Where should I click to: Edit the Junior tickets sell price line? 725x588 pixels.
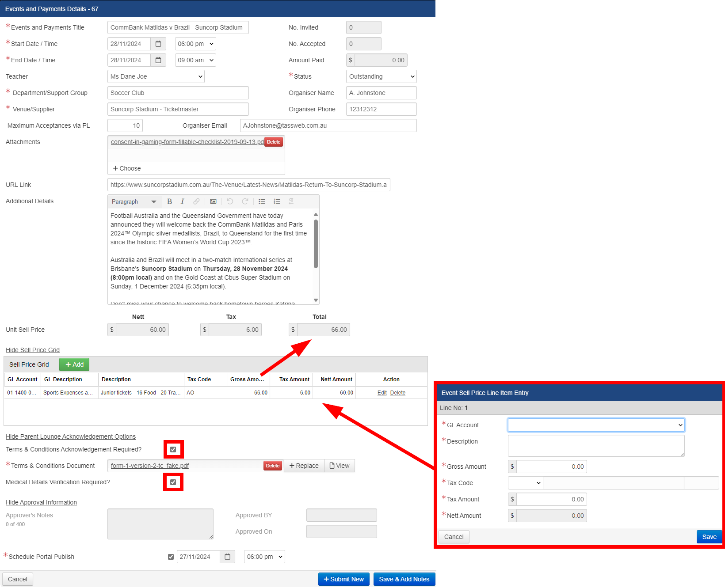coord(382,393)
